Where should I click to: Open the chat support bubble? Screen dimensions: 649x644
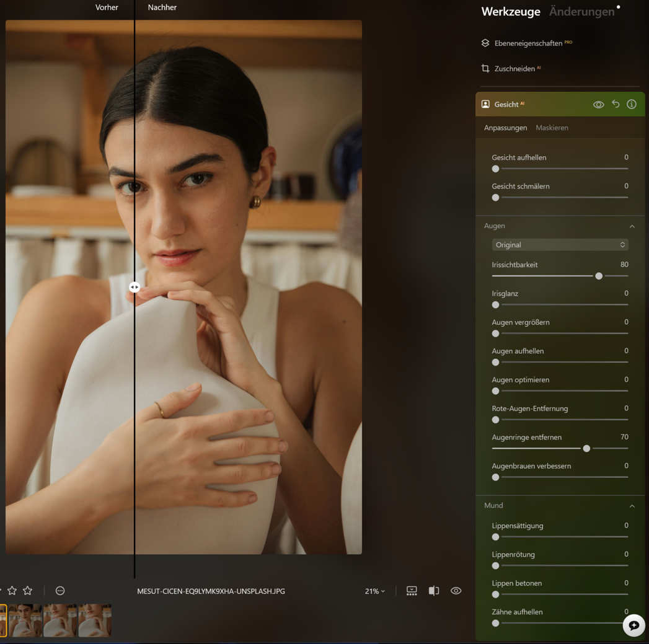click(x=634, y=625)
